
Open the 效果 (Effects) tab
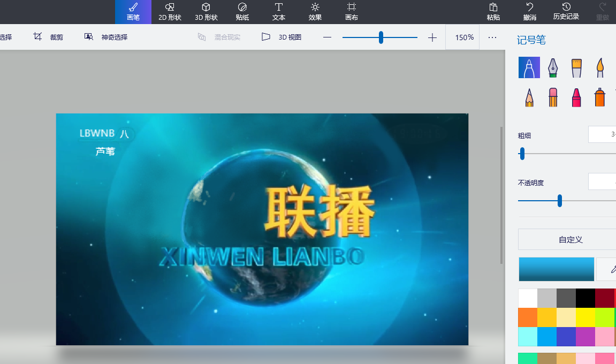coord(315,12)
